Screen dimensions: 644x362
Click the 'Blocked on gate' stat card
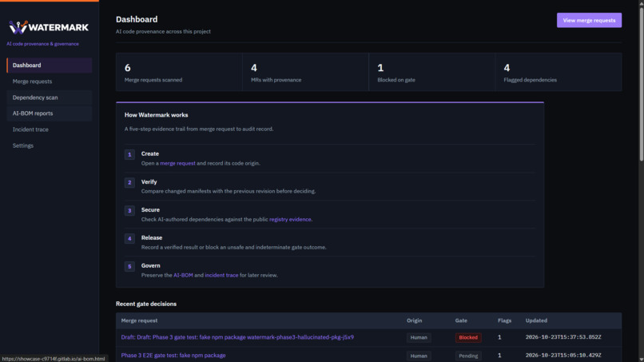pyautogui.click(x=432, y=72)
